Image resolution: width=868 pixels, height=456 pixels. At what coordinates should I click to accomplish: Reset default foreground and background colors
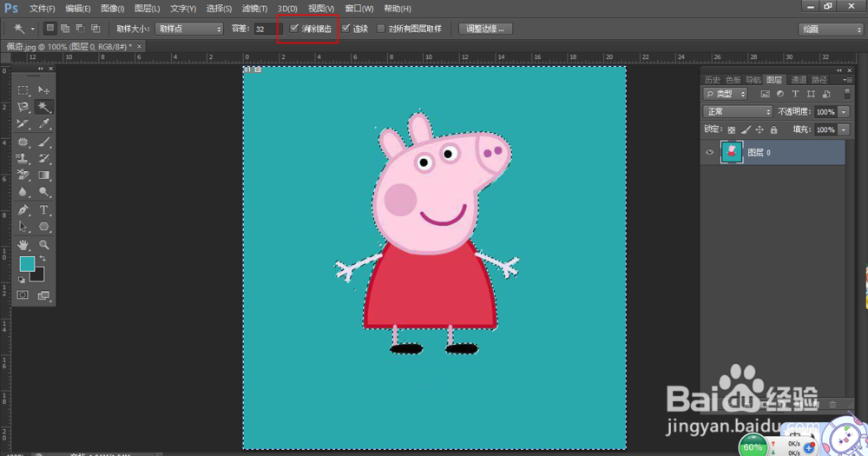tap(22, 280)
